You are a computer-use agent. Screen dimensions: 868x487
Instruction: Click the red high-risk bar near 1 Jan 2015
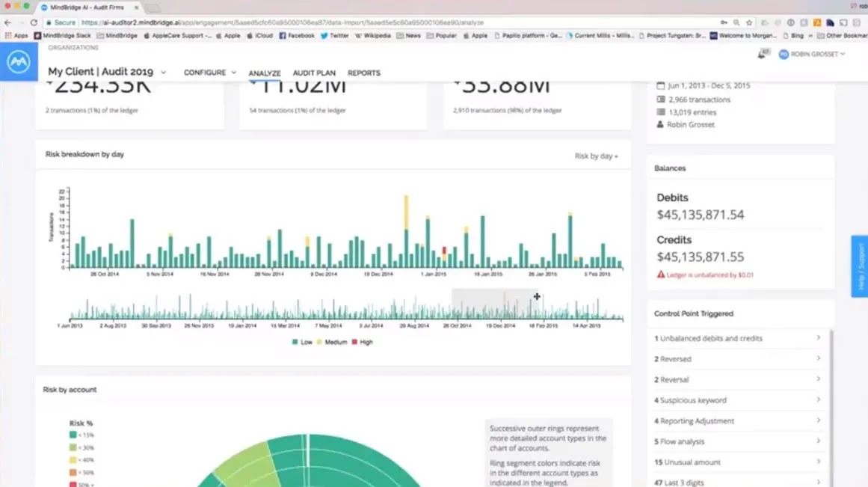445,251
